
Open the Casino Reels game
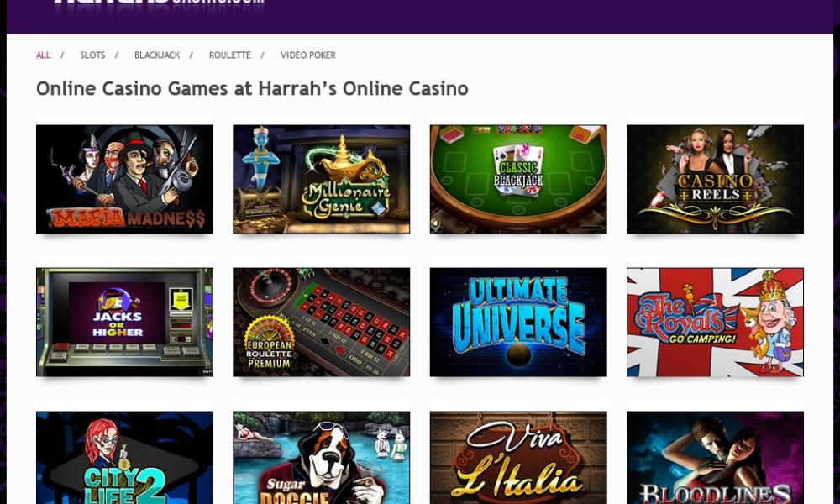click(x=715, y=180)
